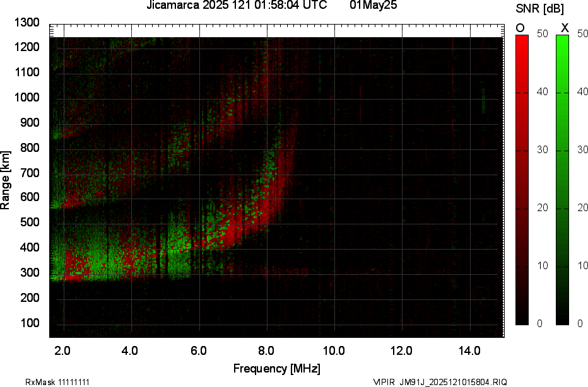Image resolution: width=588 pixels, height=387 pixels.
Task: Click the '700' range tick label
Action: [x=30, y=173]
